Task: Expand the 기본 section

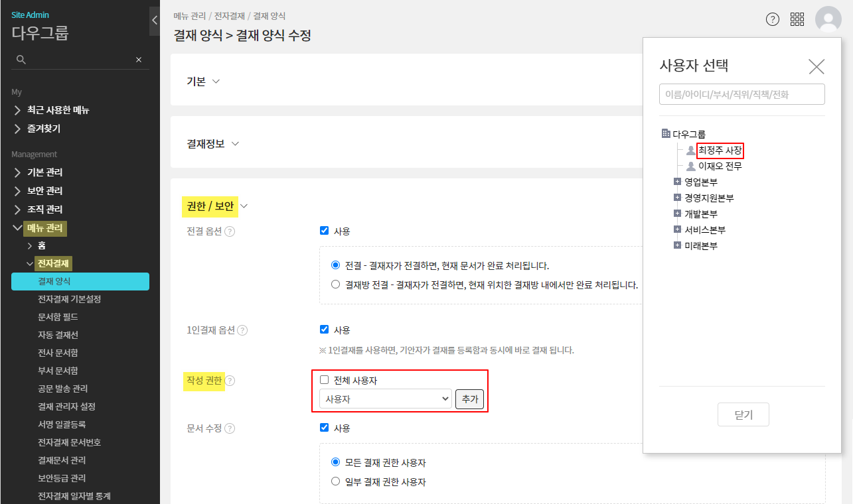Action: 215,82
